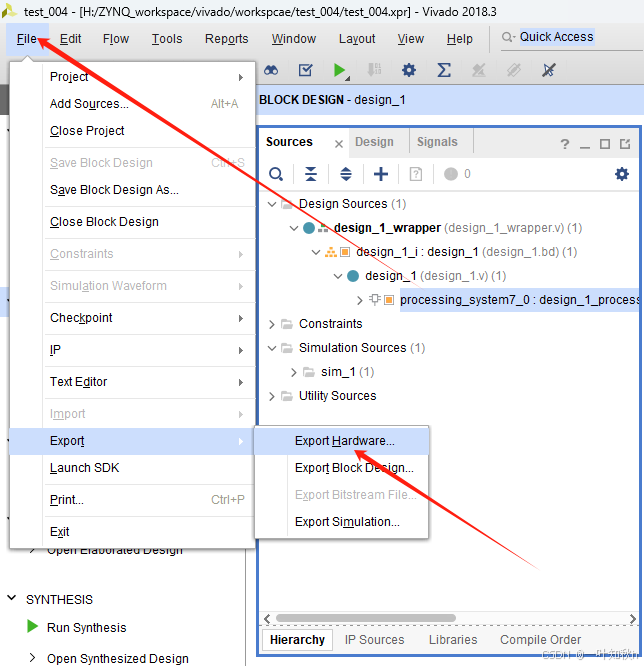Switch to Libraries bottom tab

point(453,640)
